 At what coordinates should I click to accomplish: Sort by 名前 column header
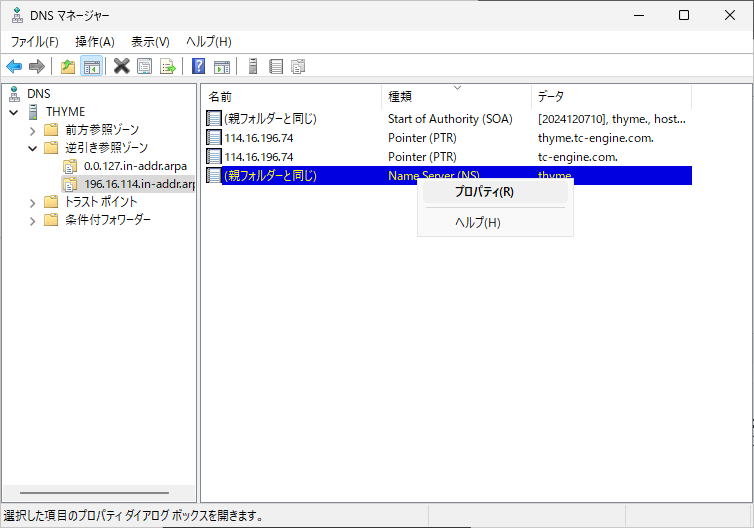(x=291, y=97)
